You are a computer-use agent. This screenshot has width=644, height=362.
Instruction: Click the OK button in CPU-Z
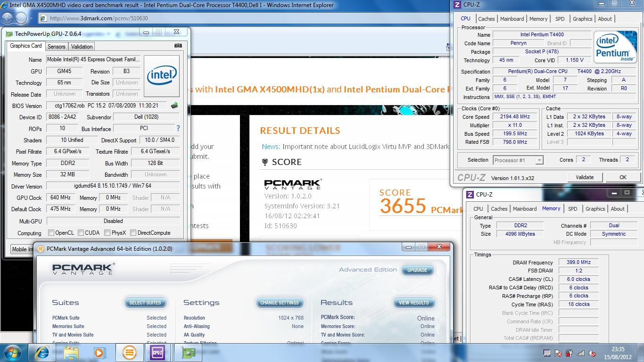pos(623,177)
